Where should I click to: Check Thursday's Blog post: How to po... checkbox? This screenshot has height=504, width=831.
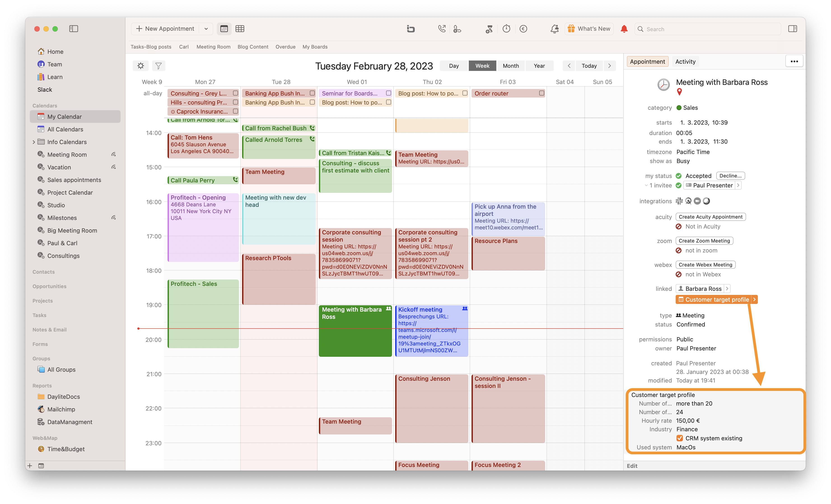pyautogui.click(x=465, y=93)
